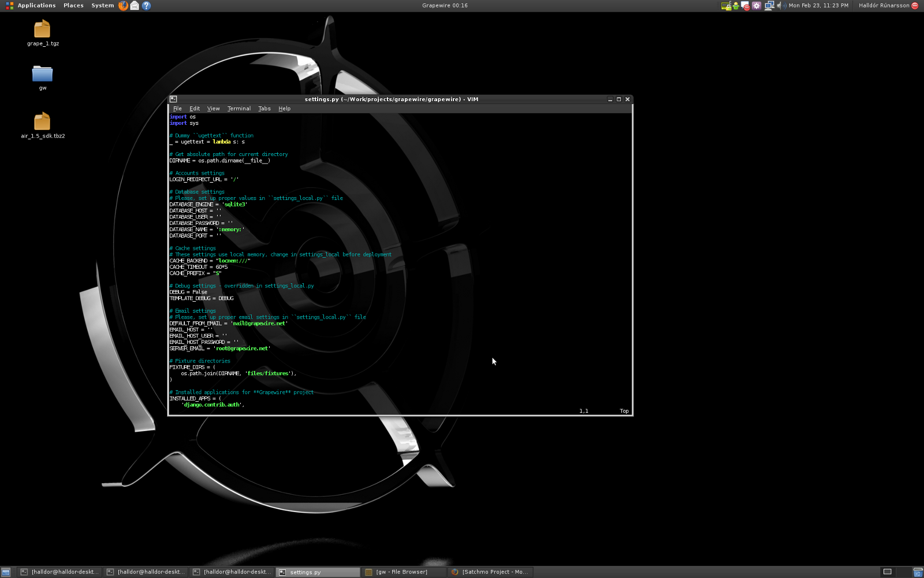The width and height of the screenshot is (924, 578).
Task: Open the Edit menu in terminal window
Action: (x=195, y=109)
